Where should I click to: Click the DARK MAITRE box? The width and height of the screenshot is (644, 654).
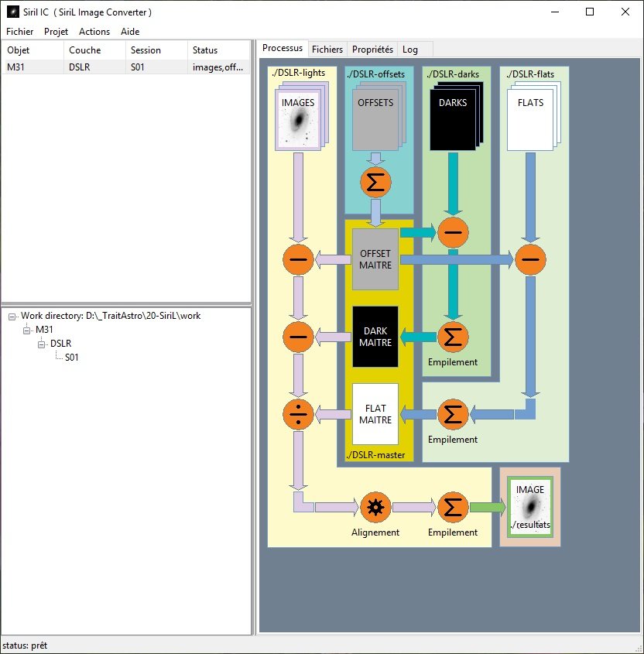[375, 337]
